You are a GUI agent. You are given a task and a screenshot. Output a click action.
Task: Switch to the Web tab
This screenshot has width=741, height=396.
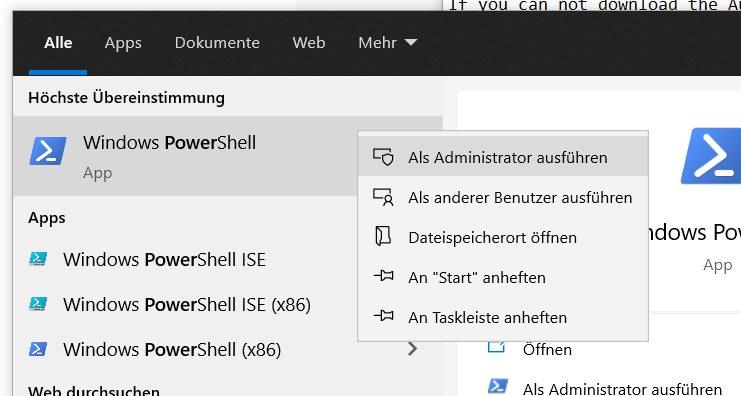pos(309,43)
